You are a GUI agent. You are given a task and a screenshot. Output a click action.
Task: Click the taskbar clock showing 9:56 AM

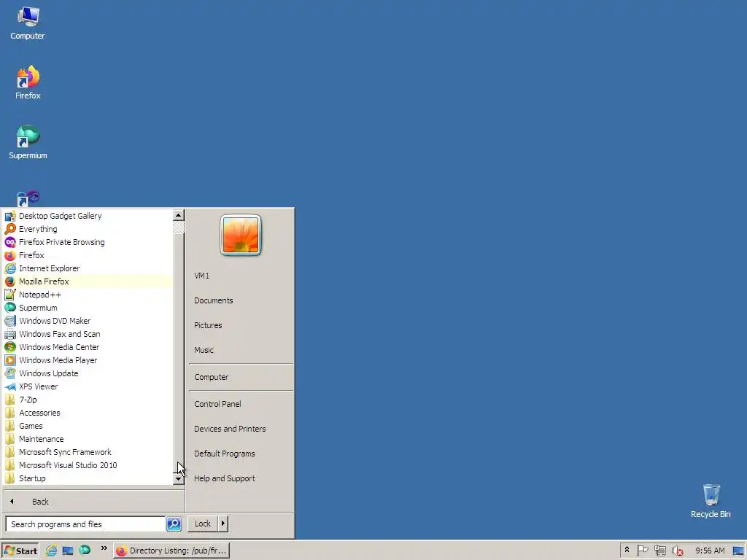click(x=710, y=551)
